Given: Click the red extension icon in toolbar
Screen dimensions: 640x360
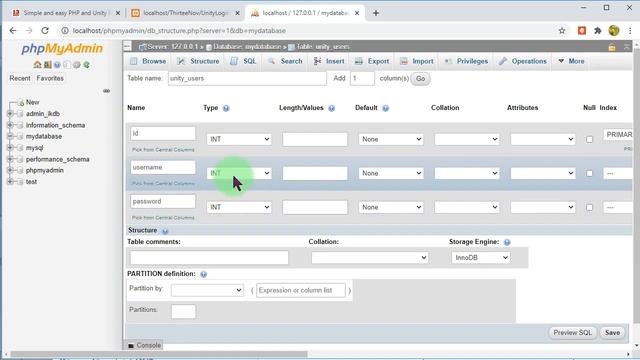Looking at the screenshot, I should click(582, 31).
